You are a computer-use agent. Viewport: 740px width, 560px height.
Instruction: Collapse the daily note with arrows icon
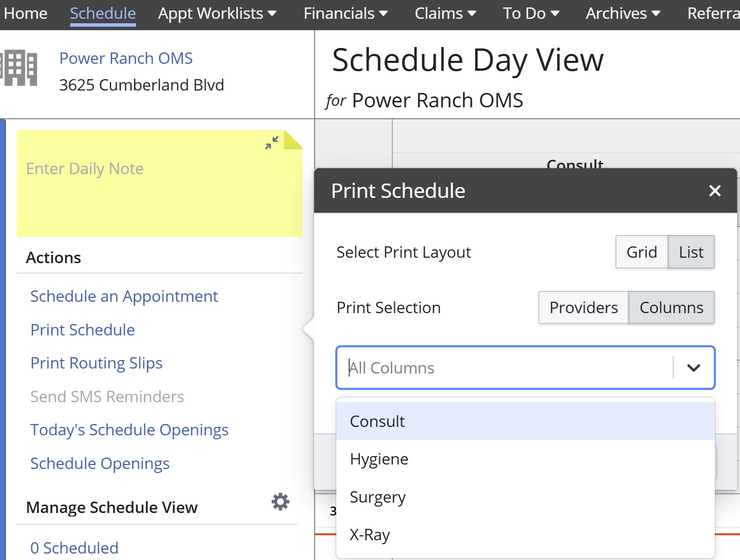point(272,142)
